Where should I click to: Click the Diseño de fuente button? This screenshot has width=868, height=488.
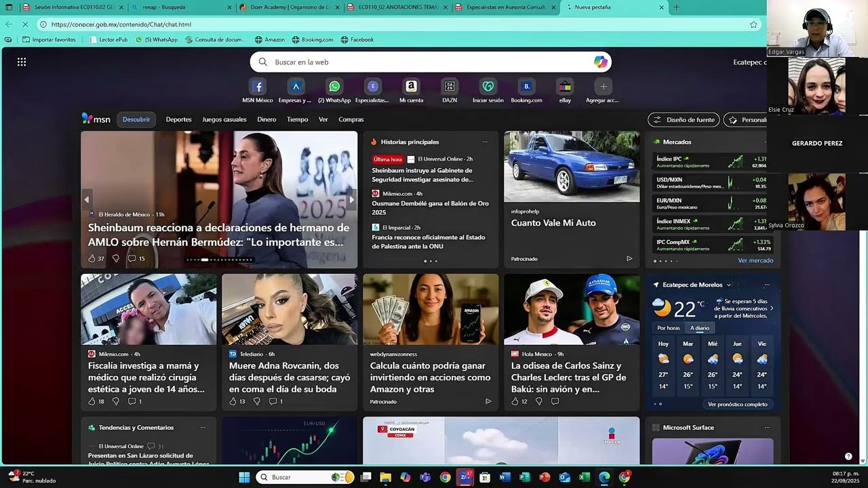coord(684,120)
